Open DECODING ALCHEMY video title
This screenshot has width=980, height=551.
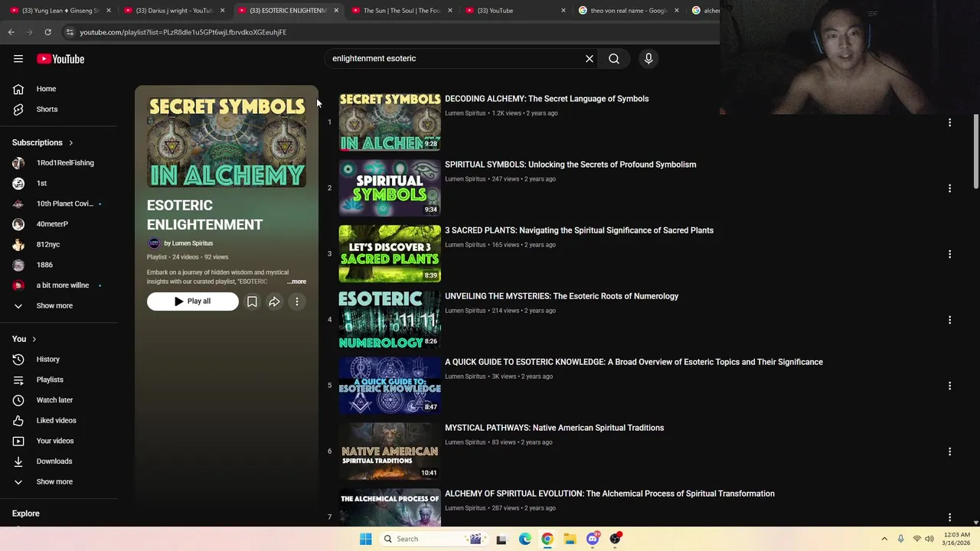pyautogui.click(x=547, y=99)
